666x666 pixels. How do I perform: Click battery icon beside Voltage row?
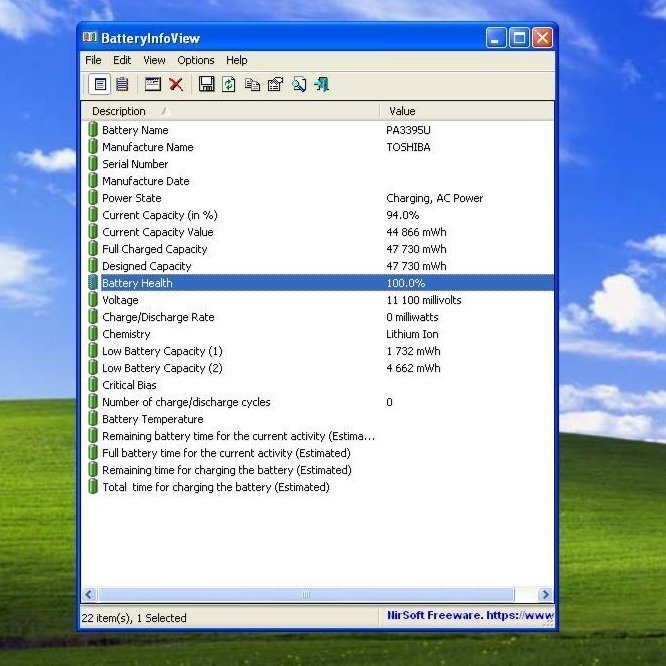93,299
